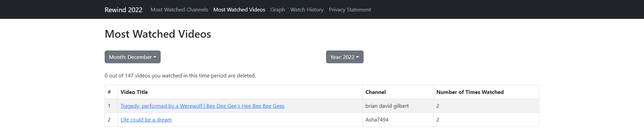Go to Most Watched Channels page
This screenshot has width=644, height=136.
[x=179, y=10]
